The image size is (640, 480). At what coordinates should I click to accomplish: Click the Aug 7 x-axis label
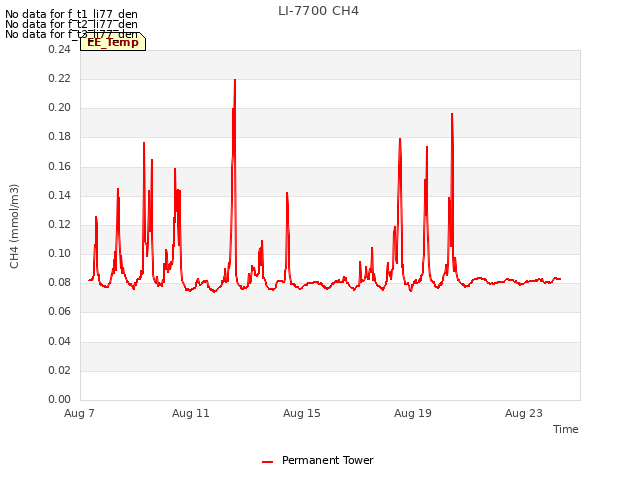tap(79, 413)
